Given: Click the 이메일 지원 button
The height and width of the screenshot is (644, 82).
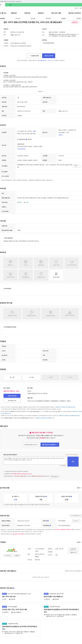Looking at the screenshot, I should (12, 400).
